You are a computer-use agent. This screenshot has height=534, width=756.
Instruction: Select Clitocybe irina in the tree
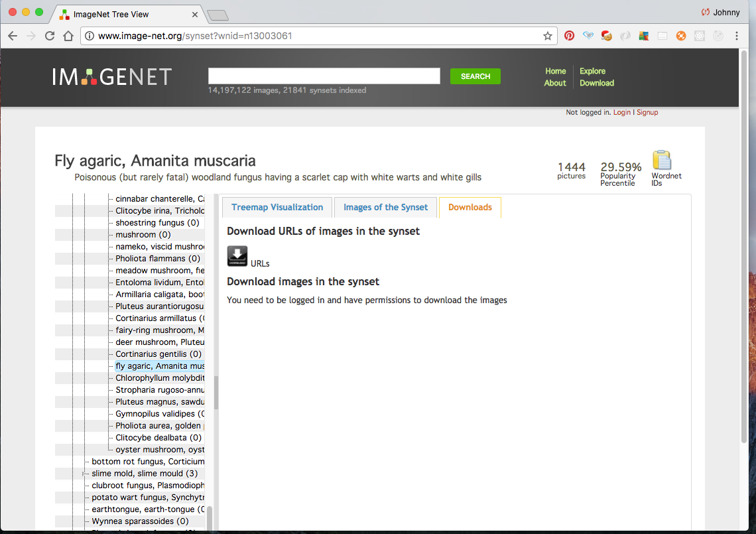[160, 211]
